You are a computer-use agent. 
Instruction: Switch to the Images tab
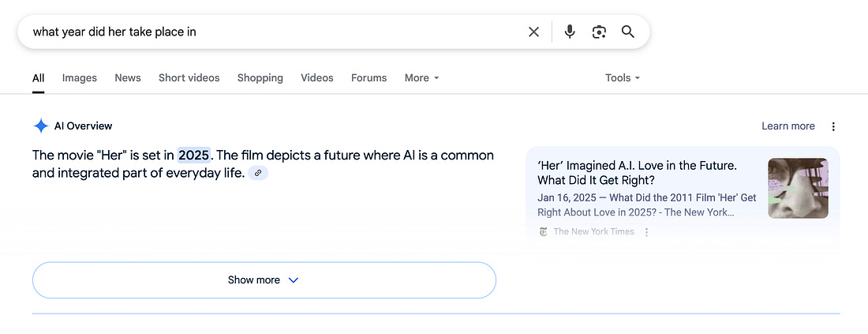coord(79,78)
